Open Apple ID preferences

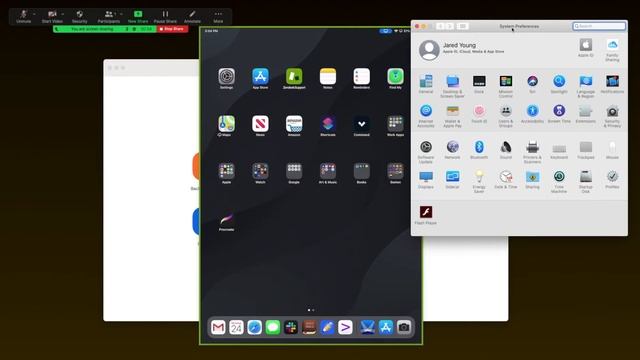[586, 48]
